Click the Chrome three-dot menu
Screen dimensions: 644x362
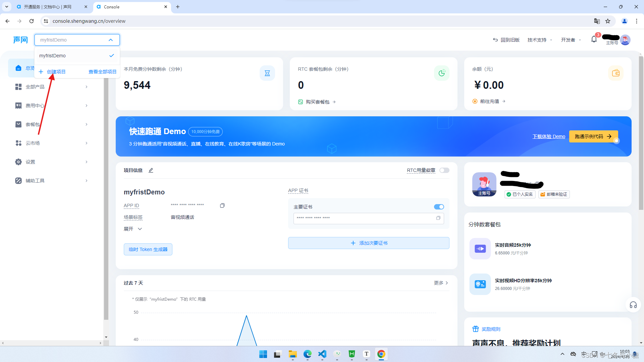(636, 21)
